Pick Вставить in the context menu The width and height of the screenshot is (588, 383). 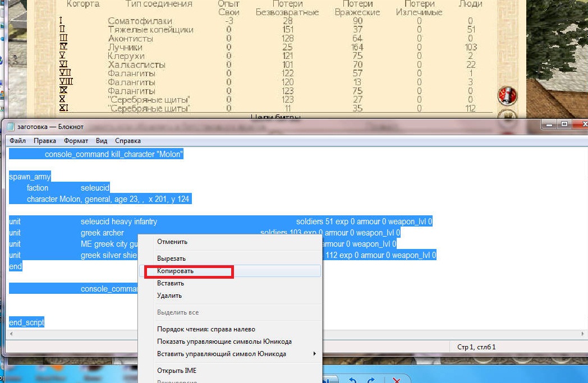[x=170, y=283]
